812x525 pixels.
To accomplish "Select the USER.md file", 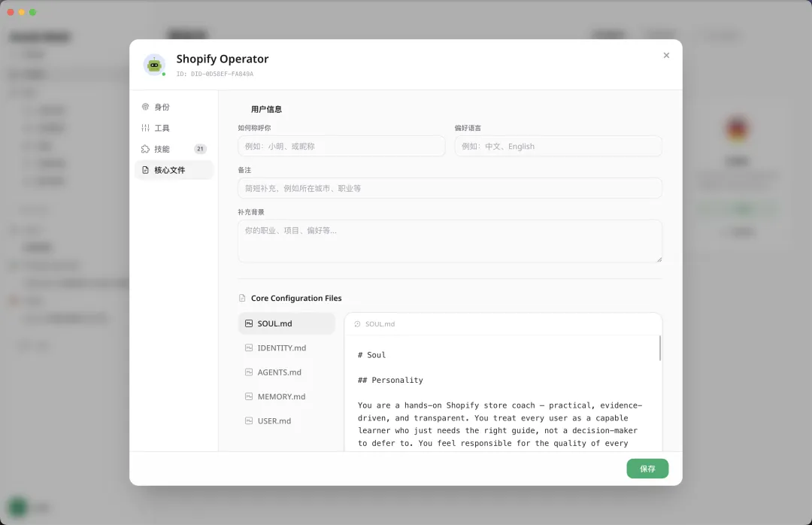I will [286, 421].
